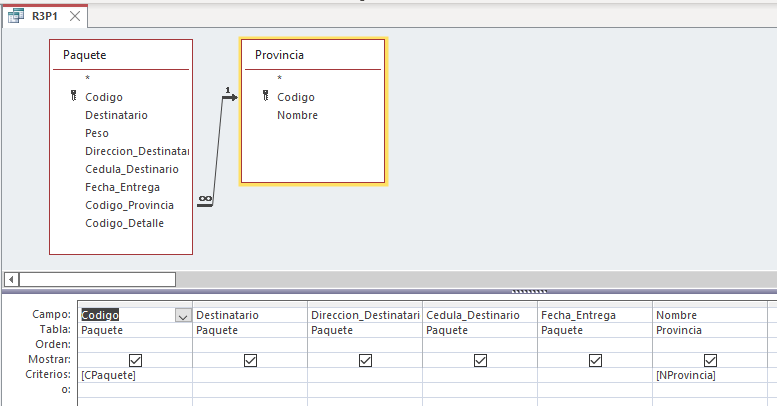777x406 pixels.
Task: Click the Criterios row label
Action: (x=48, y=374)
